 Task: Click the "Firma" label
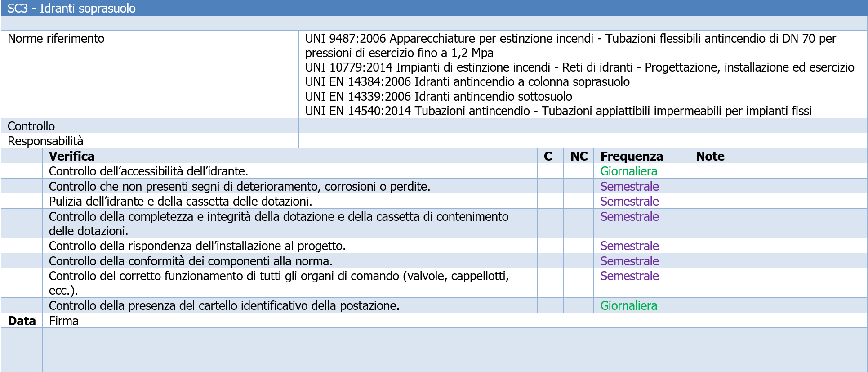(x=63, y=321)
